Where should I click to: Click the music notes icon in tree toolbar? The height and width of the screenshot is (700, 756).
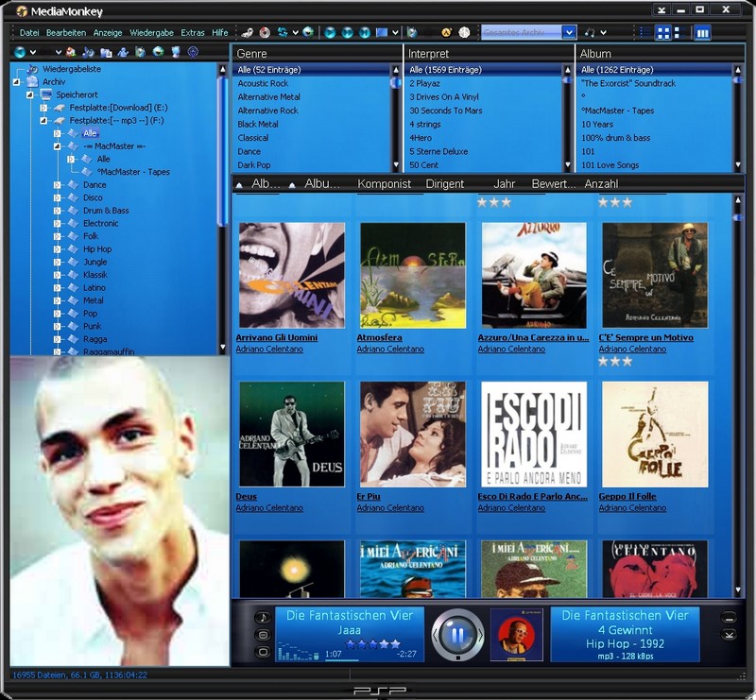pos(88,52)
